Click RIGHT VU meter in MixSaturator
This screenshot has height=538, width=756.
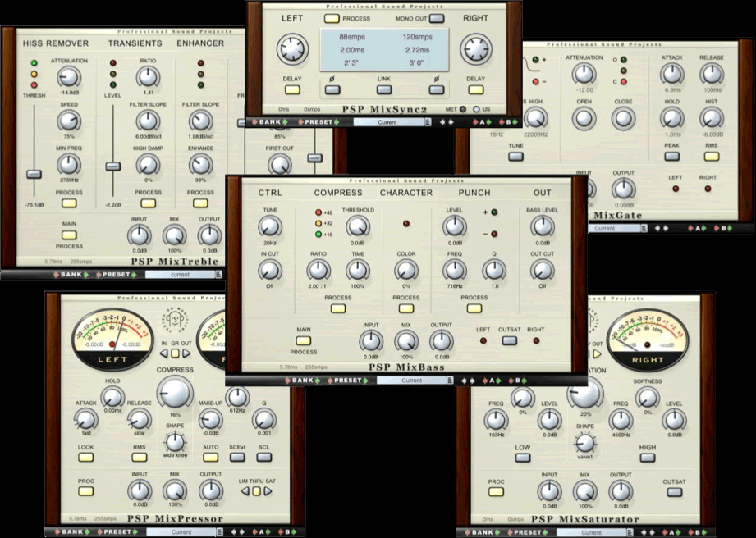click(x=648, y=340)
